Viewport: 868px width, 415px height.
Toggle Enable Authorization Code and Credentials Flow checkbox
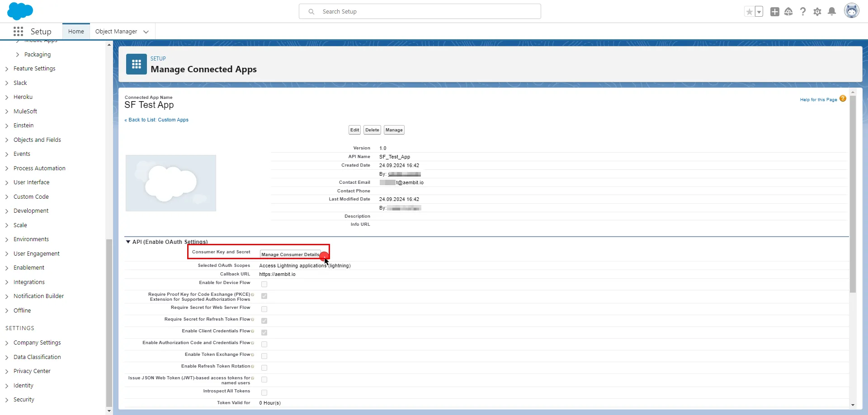pyautogui.click(x=264, y=344)
